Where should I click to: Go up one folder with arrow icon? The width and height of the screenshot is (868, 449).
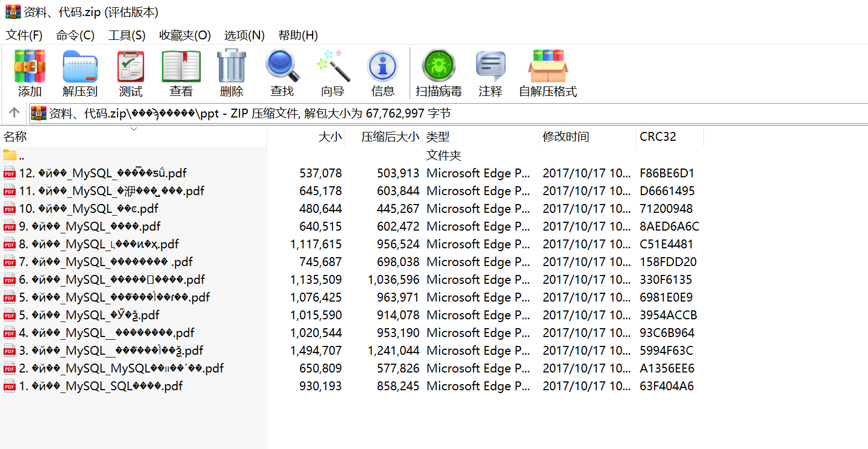click(14, 113)
